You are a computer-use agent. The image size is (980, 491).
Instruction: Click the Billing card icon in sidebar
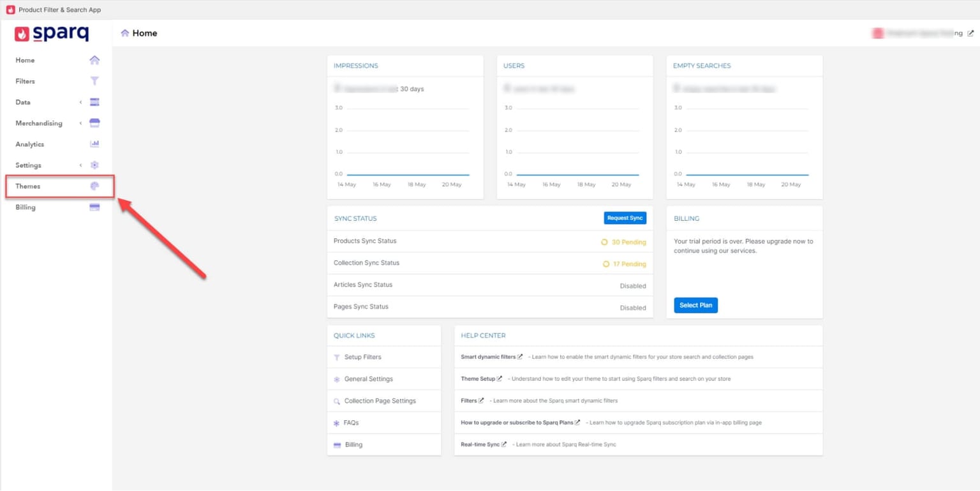94,208
